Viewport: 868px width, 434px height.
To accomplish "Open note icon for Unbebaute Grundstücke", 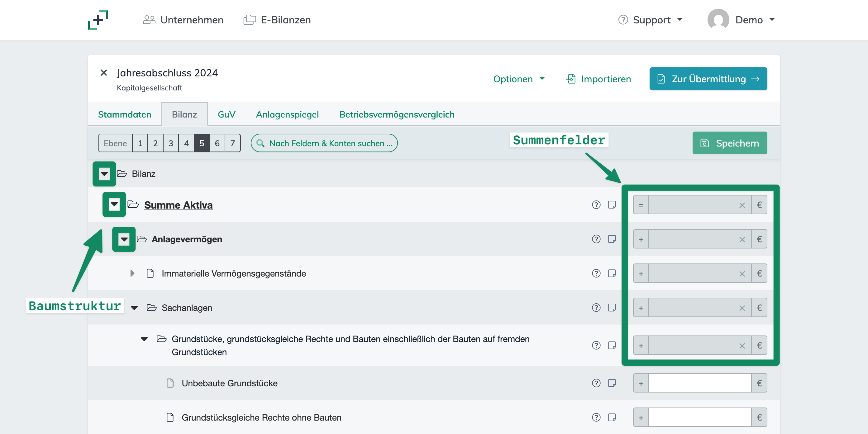I will pos(612,383).
